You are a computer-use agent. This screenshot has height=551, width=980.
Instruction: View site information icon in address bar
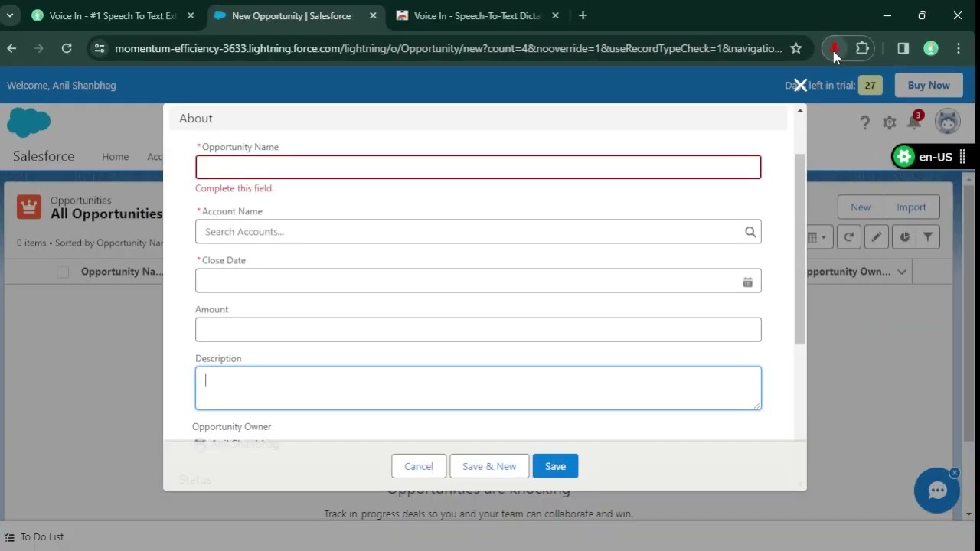[x=99, y=48]
